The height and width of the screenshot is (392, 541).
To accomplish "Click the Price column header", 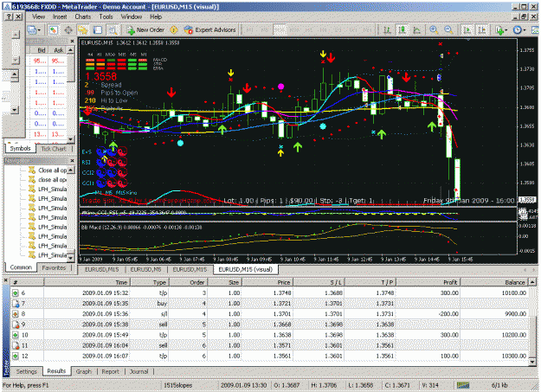I will pos(267,282).
